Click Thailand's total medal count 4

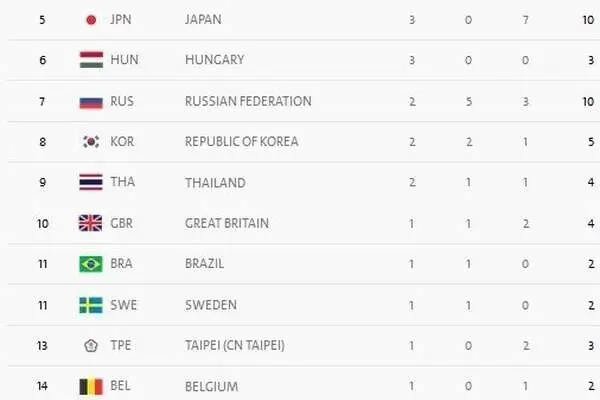click(x=591, y=182)
